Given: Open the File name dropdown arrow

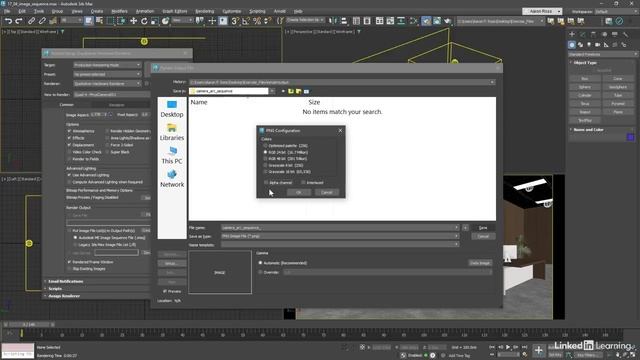Looking at the screenshot, I should click(x=456, y=227).
